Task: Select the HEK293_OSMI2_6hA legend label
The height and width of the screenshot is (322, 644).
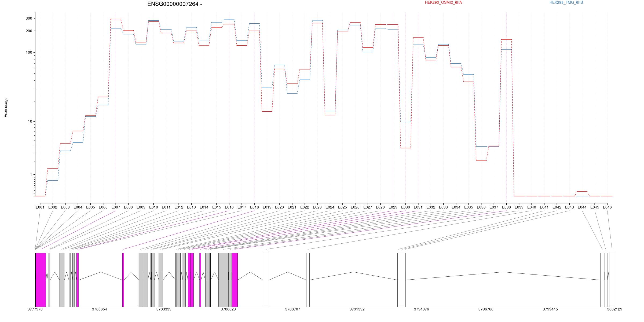Action: pyautogui.click(x=444, y=2)
